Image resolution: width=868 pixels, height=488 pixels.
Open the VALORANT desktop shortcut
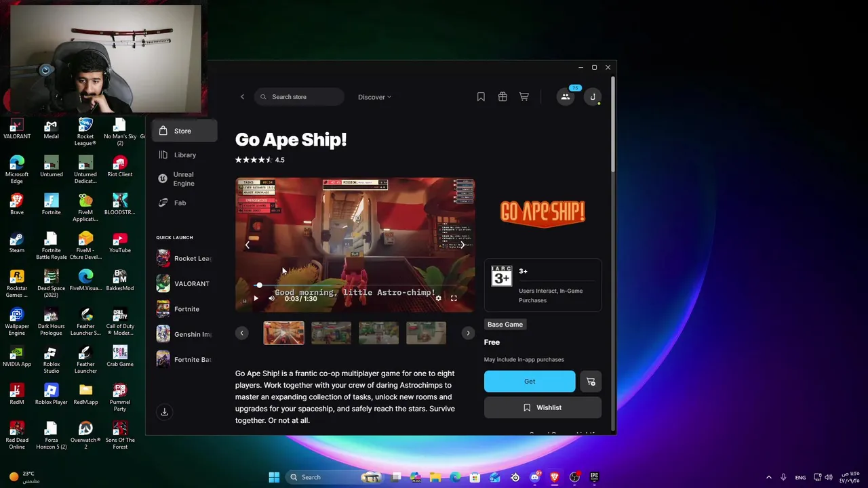pyautogui.click(x=17, y=129)
